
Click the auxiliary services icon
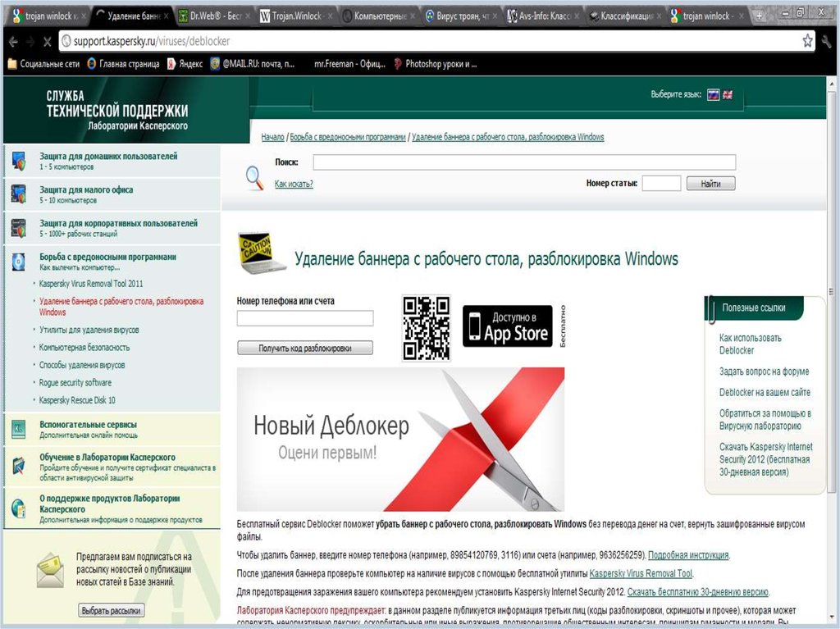[x=19, y=429]
